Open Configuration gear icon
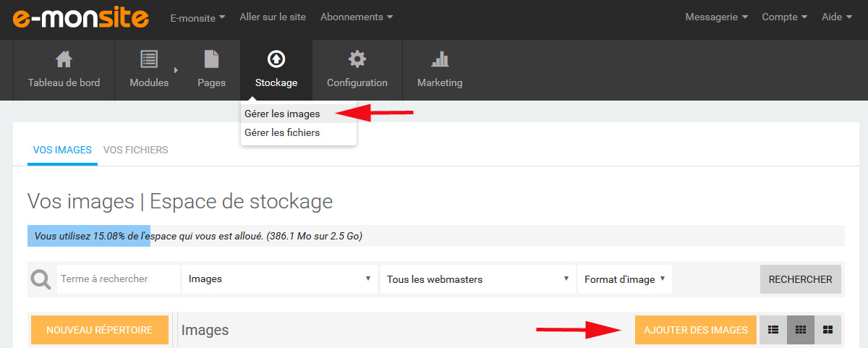868x348 pixels. 357,59
